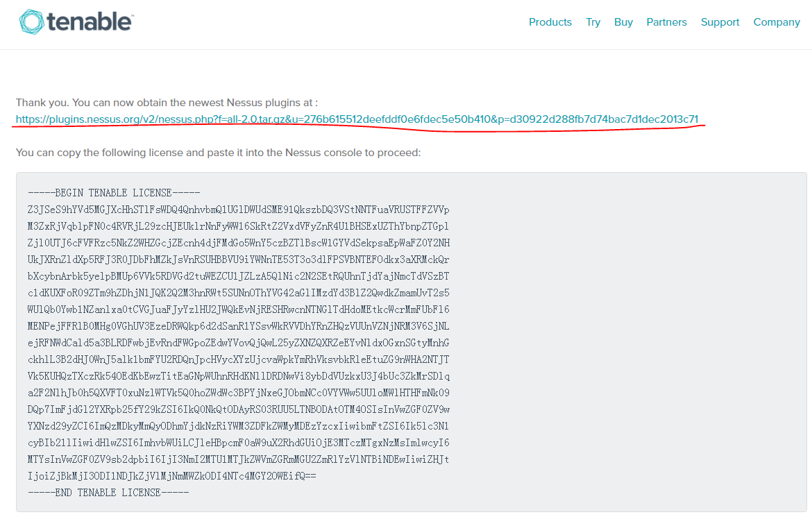Click the last license line ending WEifQ==
This screenshot has width=812, height=517.
[x=172, y=476]
